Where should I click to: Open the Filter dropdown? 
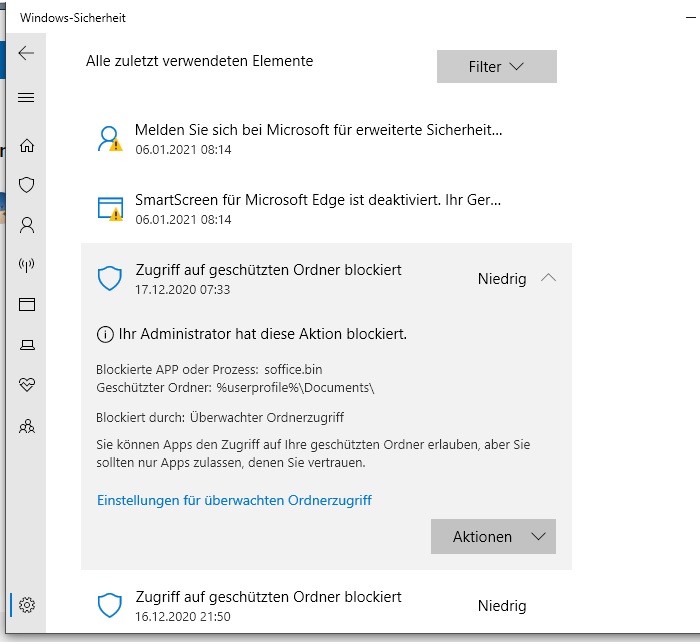pos(496,66)
